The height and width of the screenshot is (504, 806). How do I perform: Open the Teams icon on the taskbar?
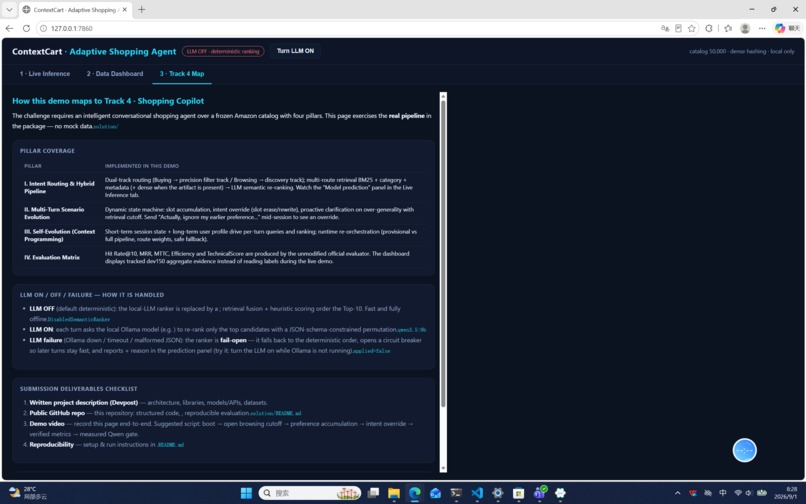click(539, 493)
